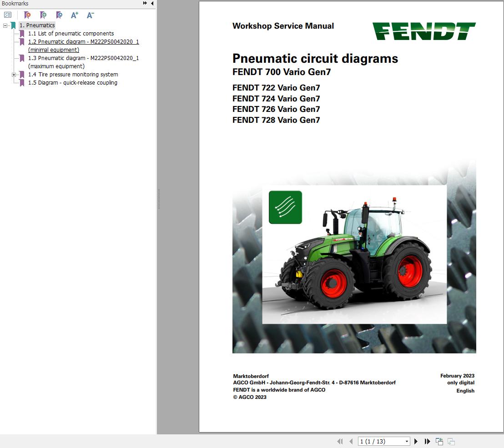Click the bookmark icon beside 1.1 List
The height and width of the screenshot is (448, 504).
point(22,33)
